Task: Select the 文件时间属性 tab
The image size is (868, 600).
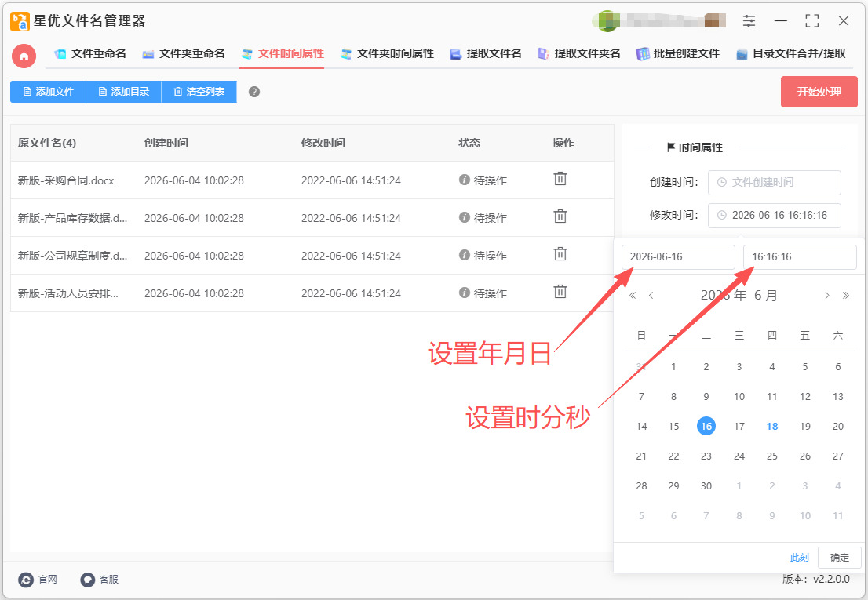Action: tap(283, 53)
